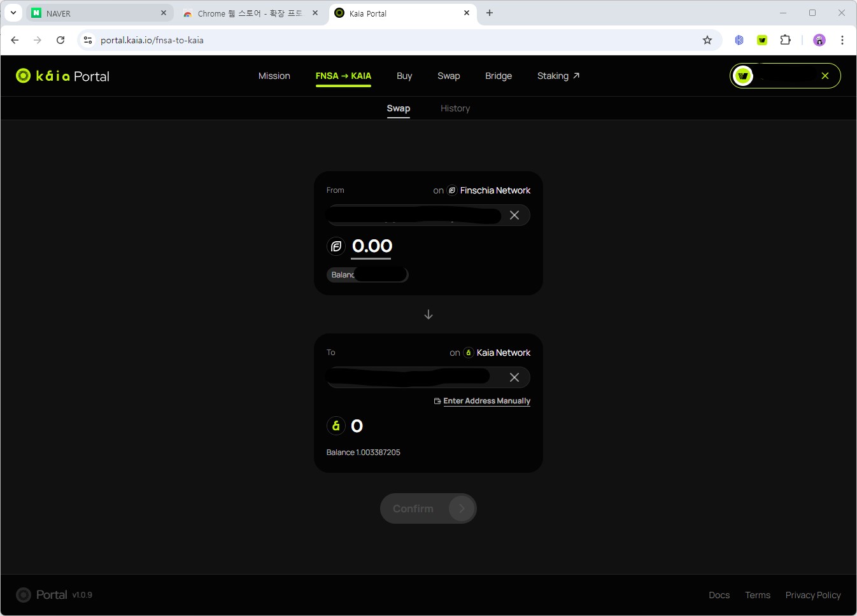
Task: Click the To address field
Action: pyautogui.click(x=428, y=377)
